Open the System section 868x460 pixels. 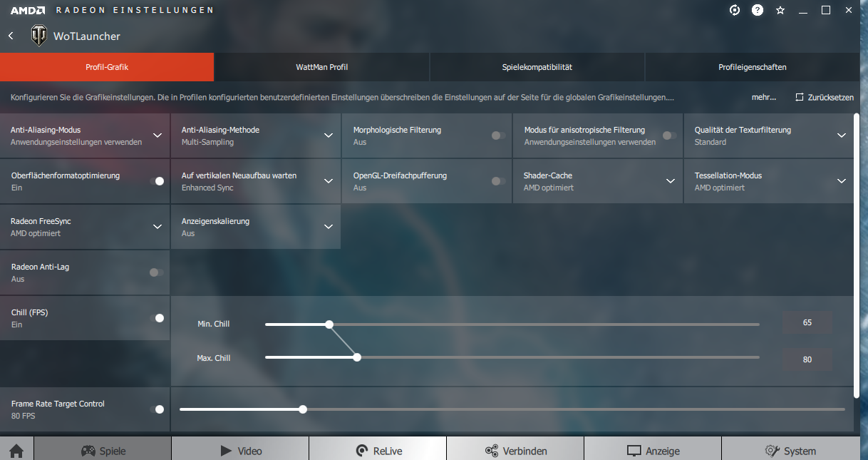point(795,449)
